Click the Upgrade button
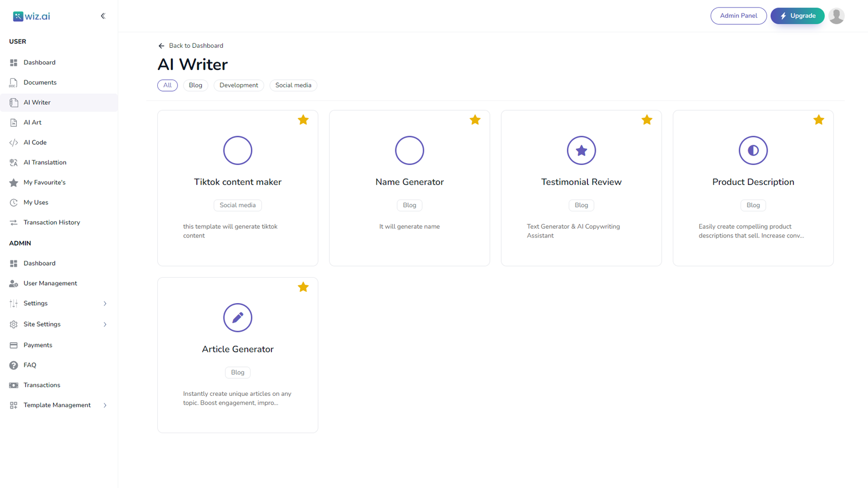868x488 pixels. [x=797, y=16]
